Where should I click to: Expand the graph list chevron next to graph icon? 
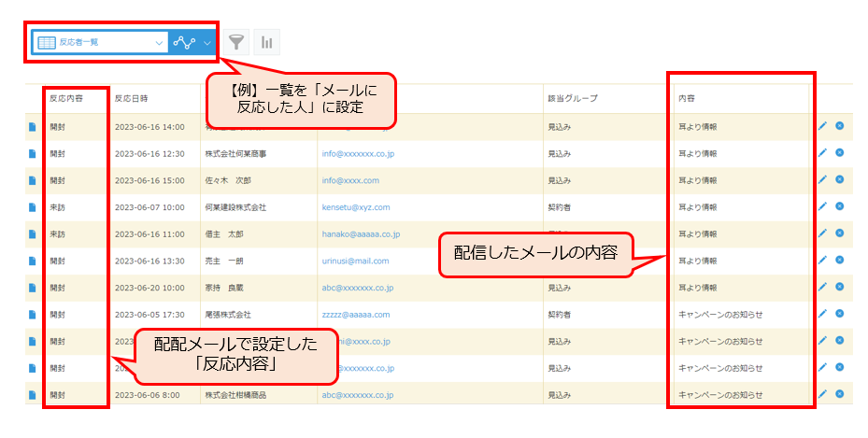pos(207,43)
